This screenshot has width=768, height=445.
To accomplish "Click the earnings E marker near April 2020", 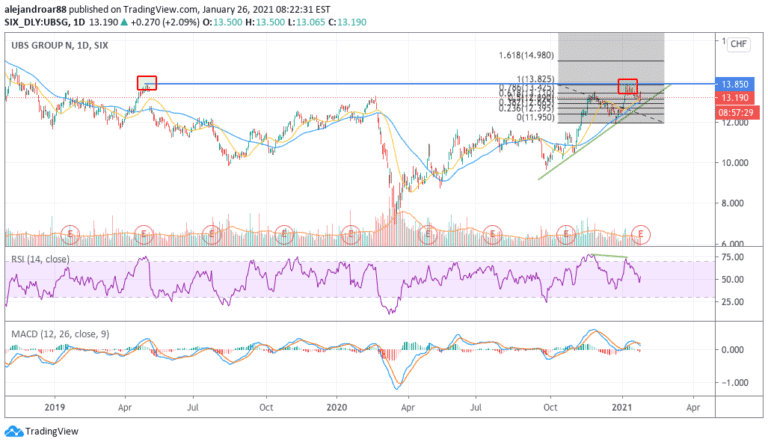I will pyautogui.click(x=428, y=235).
